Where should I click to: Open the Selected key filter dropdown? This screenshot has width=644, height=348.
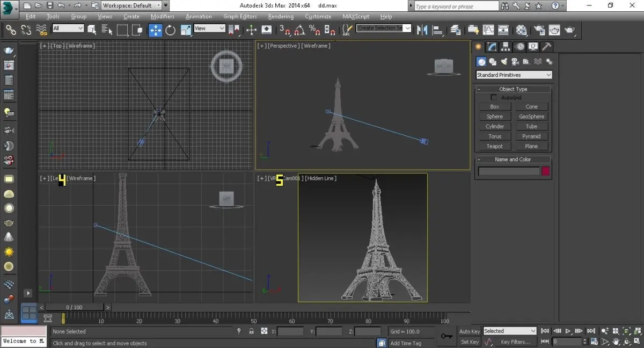pyautogui.click(x=509, y=331)
